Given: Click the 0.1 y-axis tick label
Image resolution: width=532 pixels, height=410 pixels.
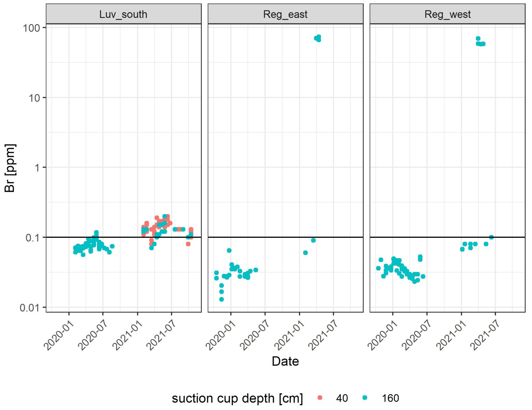Looking at the screenshot, I should point(32,238).
